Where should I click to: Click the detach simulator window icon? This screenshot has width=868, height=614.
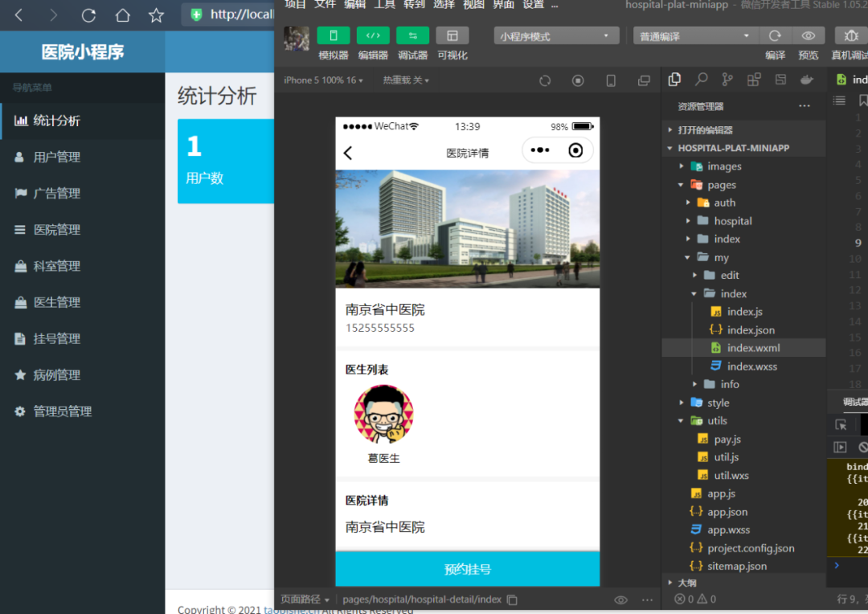point(643,81)
